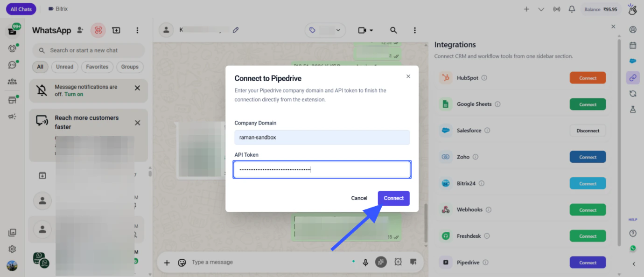This screenshot has height=277, width=644.
Task: Add a new tab with plus icon
Action: 526,9
